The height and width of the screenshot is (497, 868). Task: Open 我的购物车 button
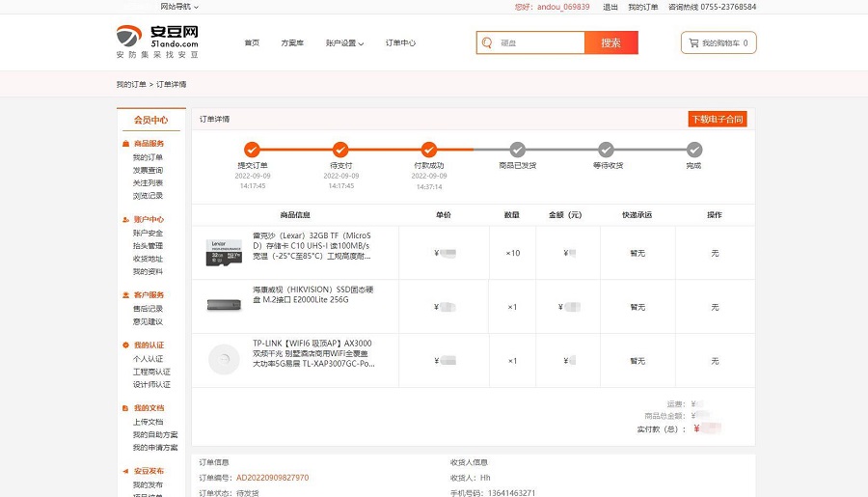[x=719, y=42]
